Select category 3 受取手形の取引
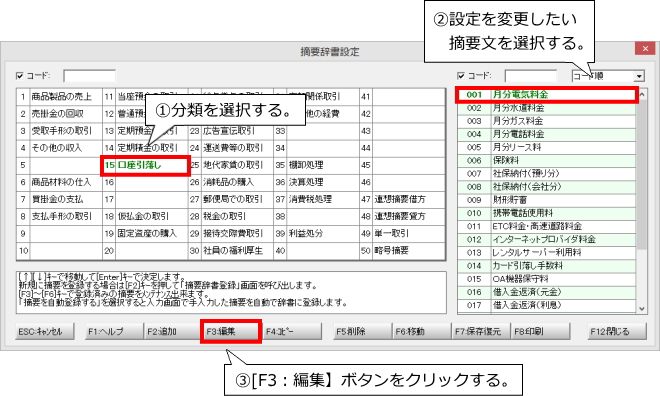The image size is (660, 396). coord(59,131)
